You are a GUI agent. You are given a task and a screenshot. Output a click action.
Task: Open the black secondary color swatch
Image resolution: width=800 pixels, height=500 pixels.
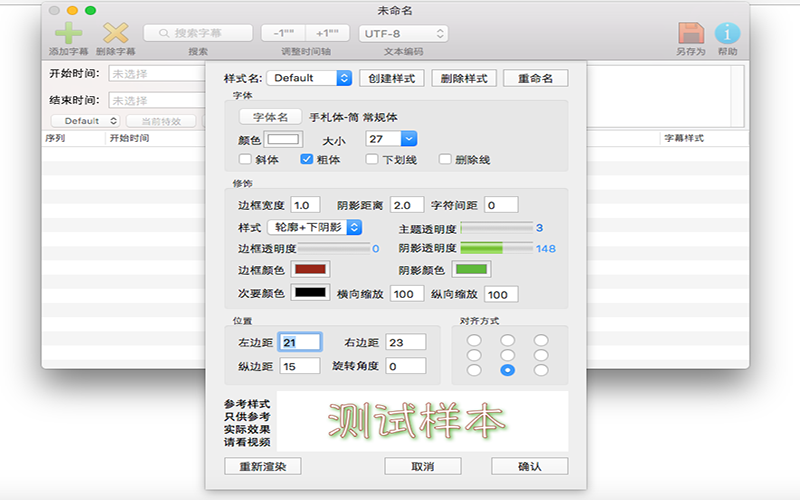(x=310, y=292)
